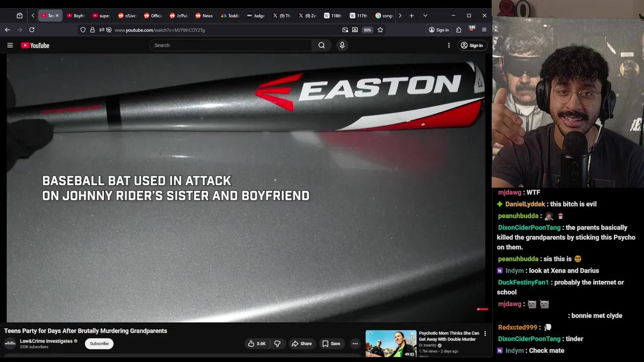Switch to the 'super' YouTube tab
Viewport: 644px width, 362px height.
102,16
